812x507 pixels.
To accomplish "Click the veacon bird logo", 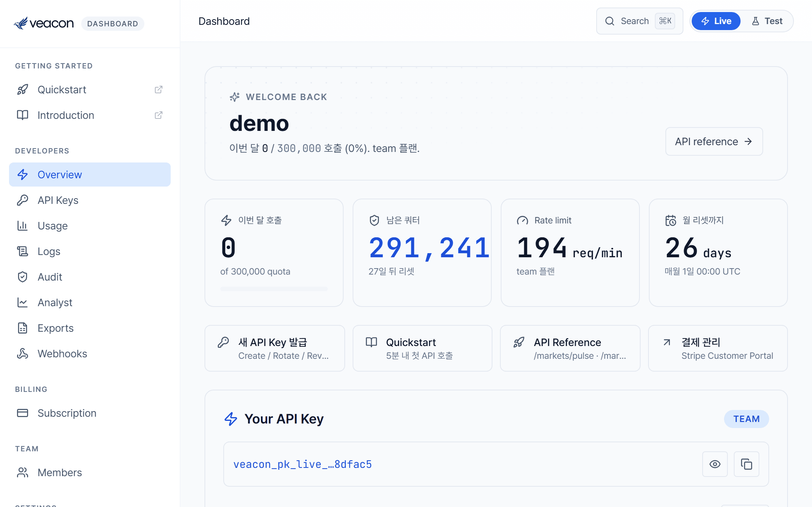I will (x=21, y=23).
